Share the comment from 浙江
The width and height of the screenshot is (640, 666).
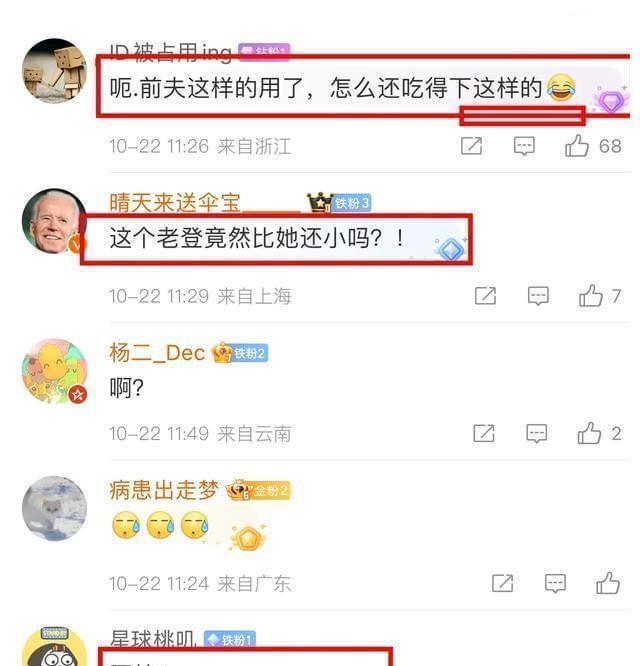point(471,146)
